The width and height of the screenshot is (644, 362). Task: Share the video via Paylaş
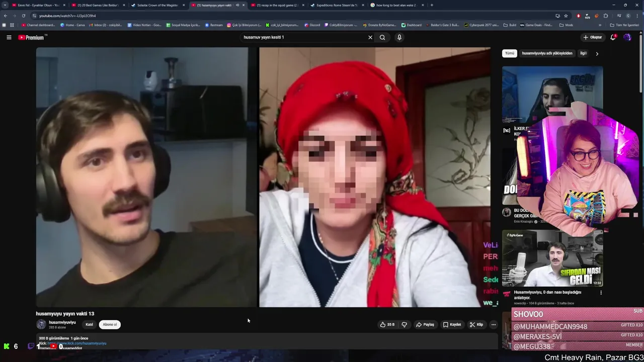tap(425, 325)
